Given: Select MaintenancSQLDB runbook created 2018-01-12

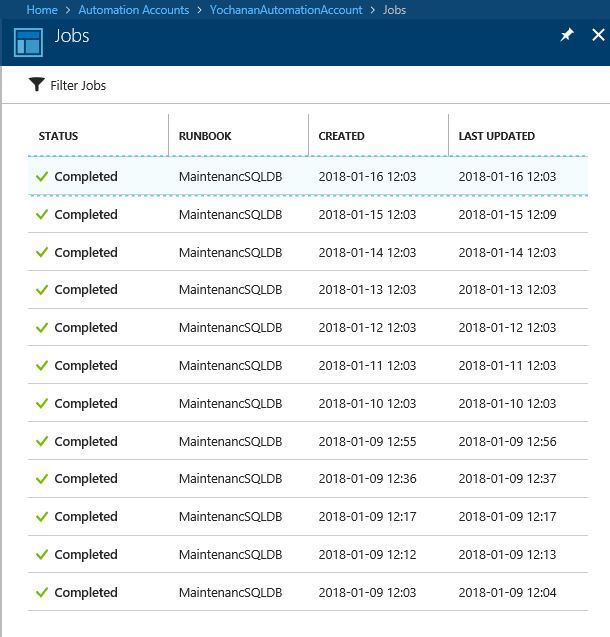Looking at the screenshot, I should click(x=230, y=327).
